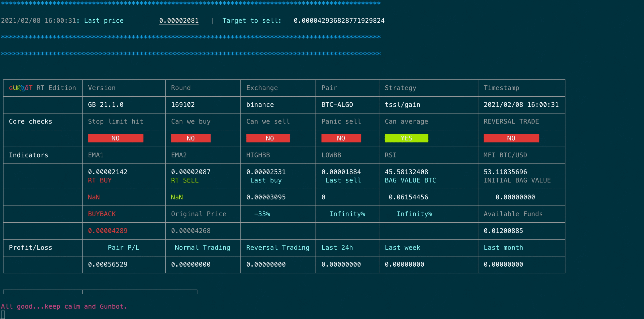The width and height of the screenshot is (644, 319).
Task: Click the BUYBACK price 0.00004289
Action: (x=108, y=231)
